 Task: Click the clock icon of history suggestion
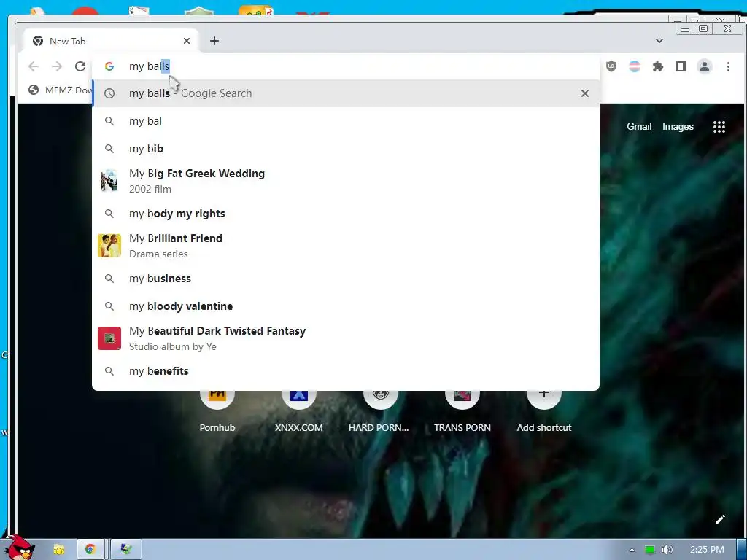[109, 93]
